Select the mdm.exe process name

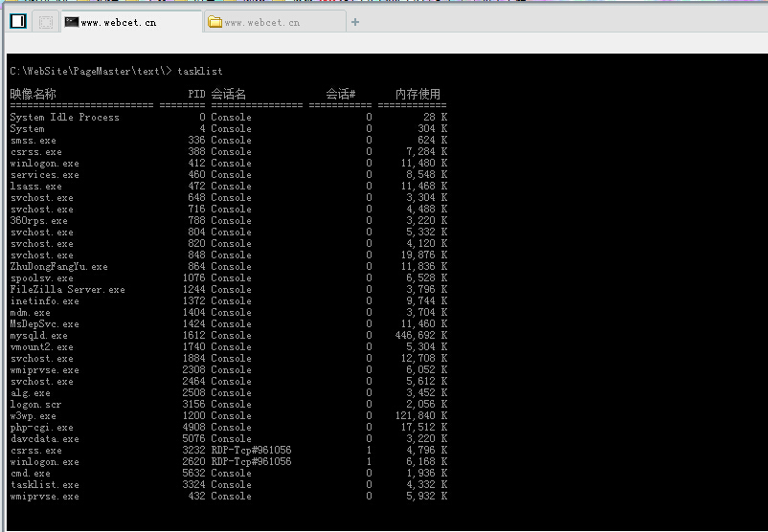tap(31, 313)
